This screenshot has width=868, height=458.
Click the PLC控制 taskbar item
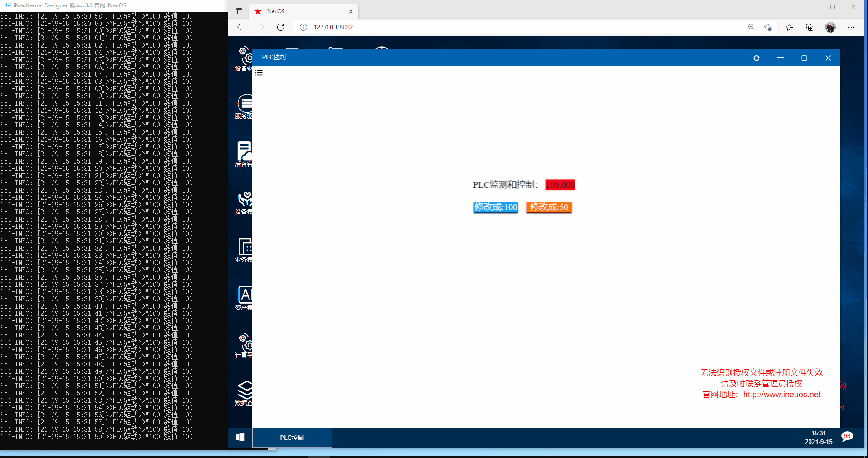[x=292, y=438]
